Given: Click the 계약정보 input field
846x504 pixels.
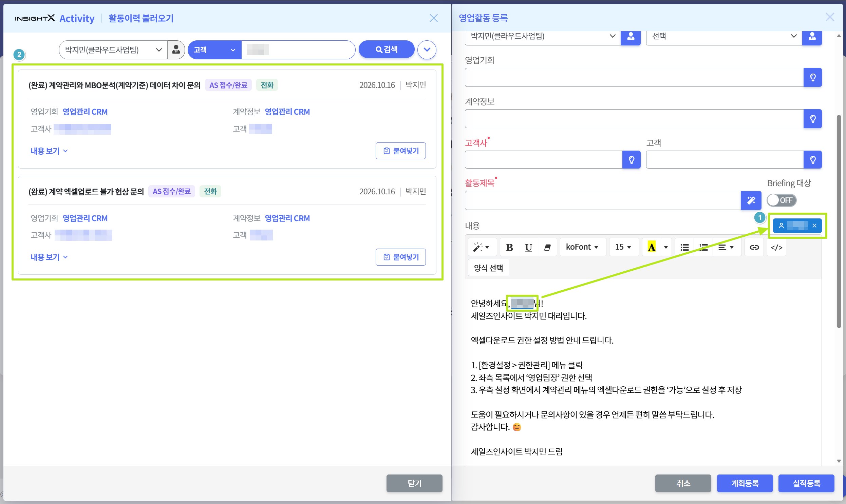Looking at the screenshot, I should pyautogui.click(x=634, y=118).
